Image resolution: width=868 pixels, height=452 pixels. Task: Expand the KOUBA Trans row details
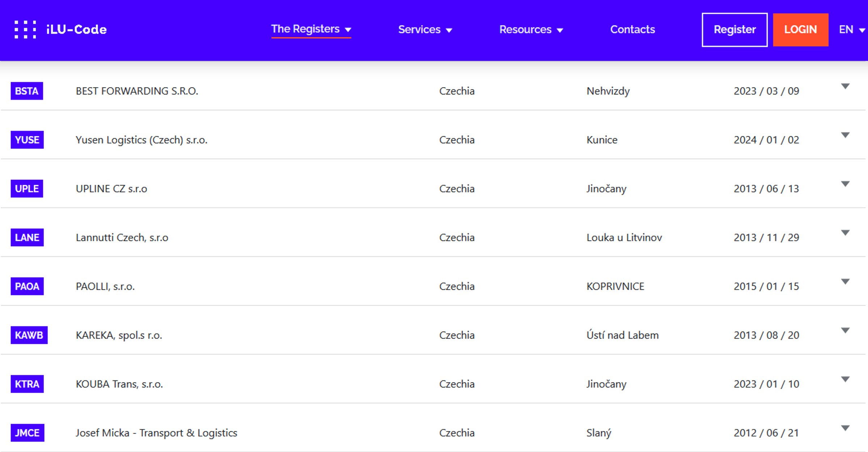[x=845, y=379]
